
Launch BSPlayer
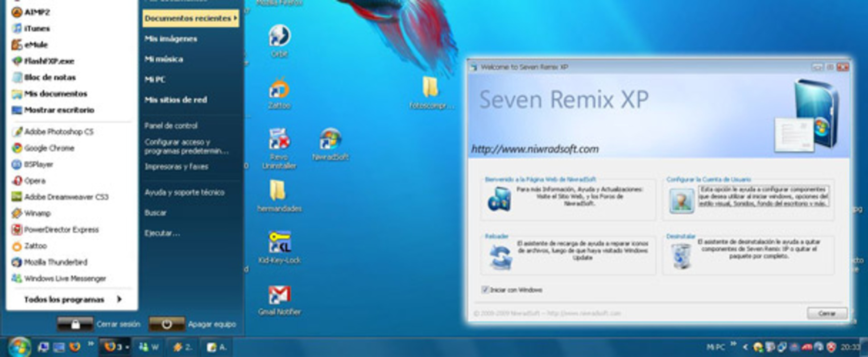[x=32, y=164]
